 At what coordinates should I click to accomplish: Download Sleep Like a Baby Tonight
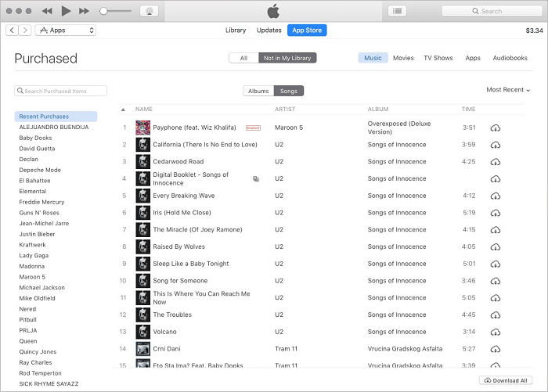click(496, 264)
